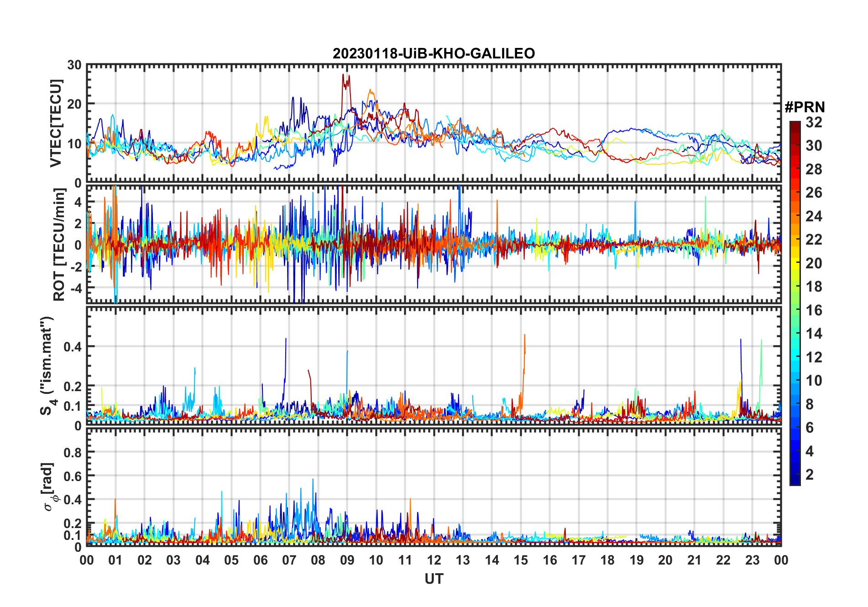868x607 pixels.
Task: Click the UT x-axis label
Action: 434,579
